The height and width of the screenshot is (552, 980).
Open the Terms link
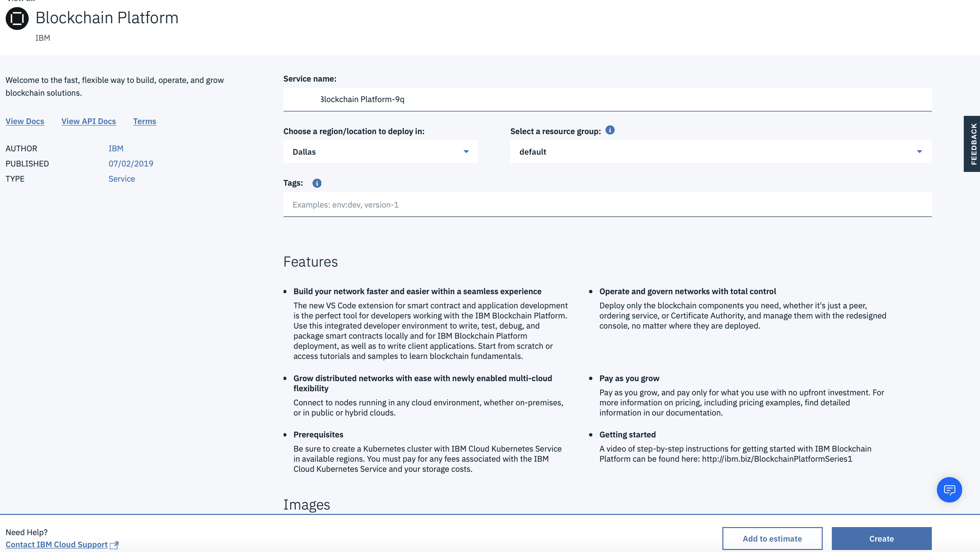(144, 121)
